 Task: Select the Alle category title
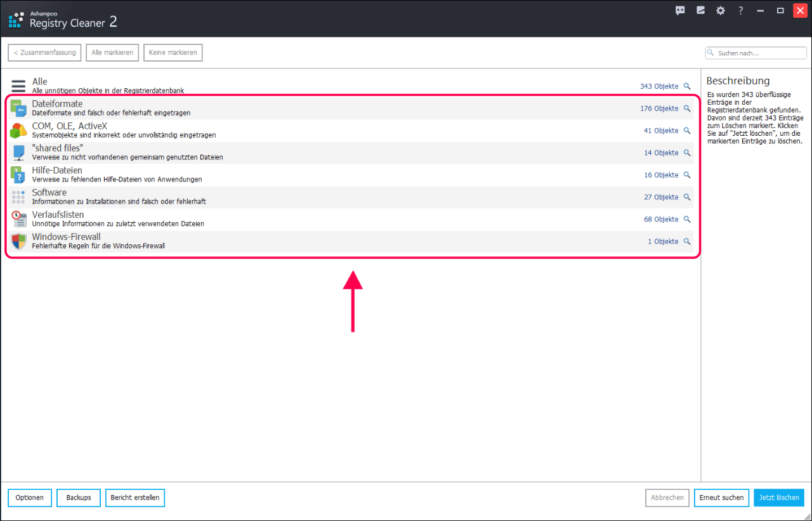[39, 82]
